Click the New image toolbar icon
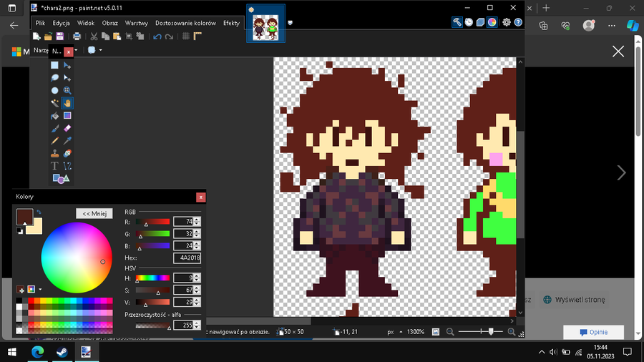Image resolution: width=644 pixels, height=362 pixels. coord(36,36)
